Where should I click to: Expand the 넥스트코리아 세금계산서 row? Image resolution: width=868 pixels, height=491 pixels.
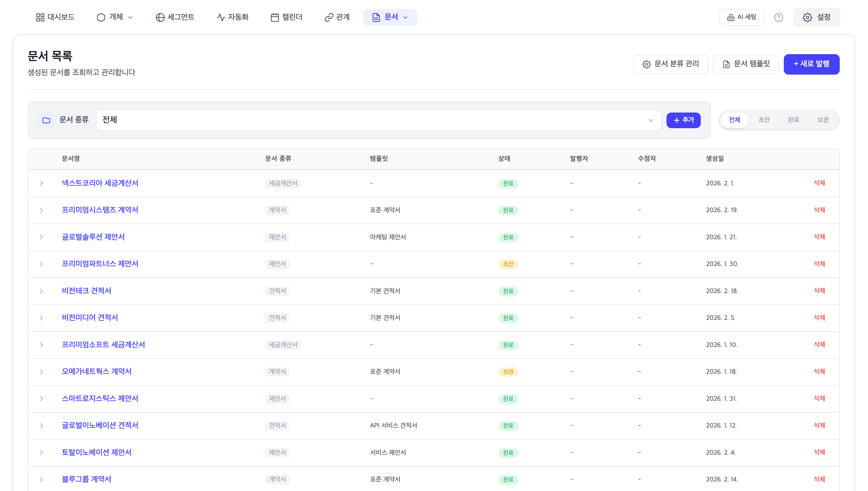[x=41, y=183]
